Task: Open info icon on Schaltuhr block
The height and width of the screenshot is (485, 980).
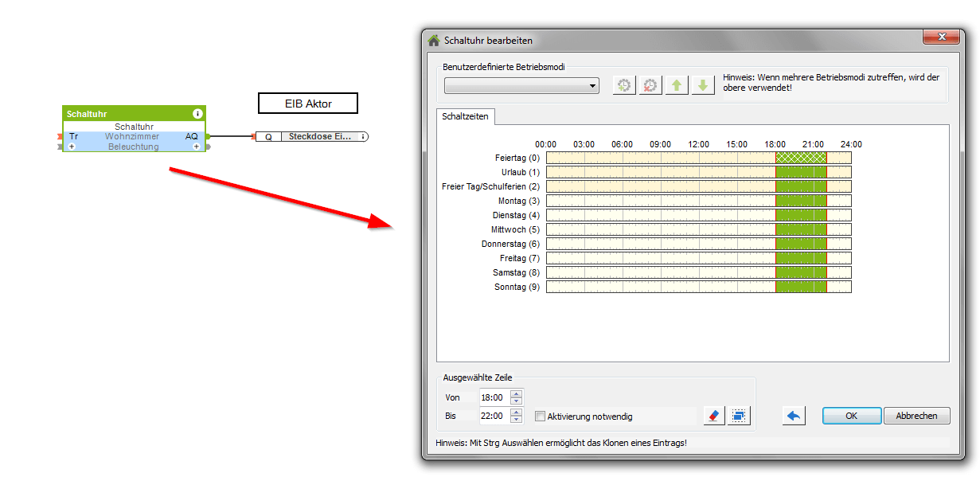Action: [197, 114]
